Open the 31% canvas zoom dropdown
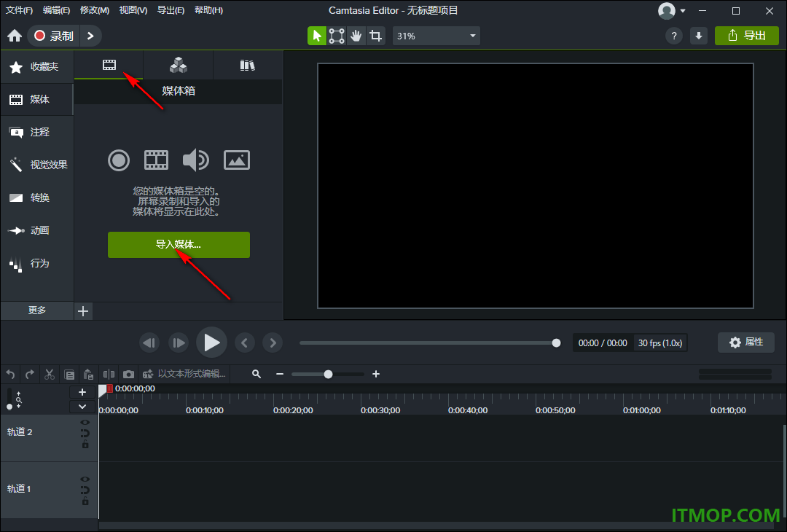The width and height of the screenshot is (787, 532). coord(436,36)
